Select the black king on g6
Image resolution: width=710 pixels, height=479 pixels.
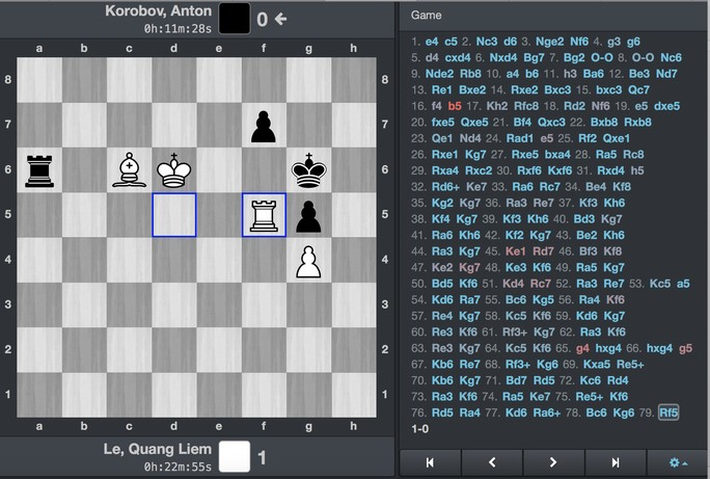(309, 170)
